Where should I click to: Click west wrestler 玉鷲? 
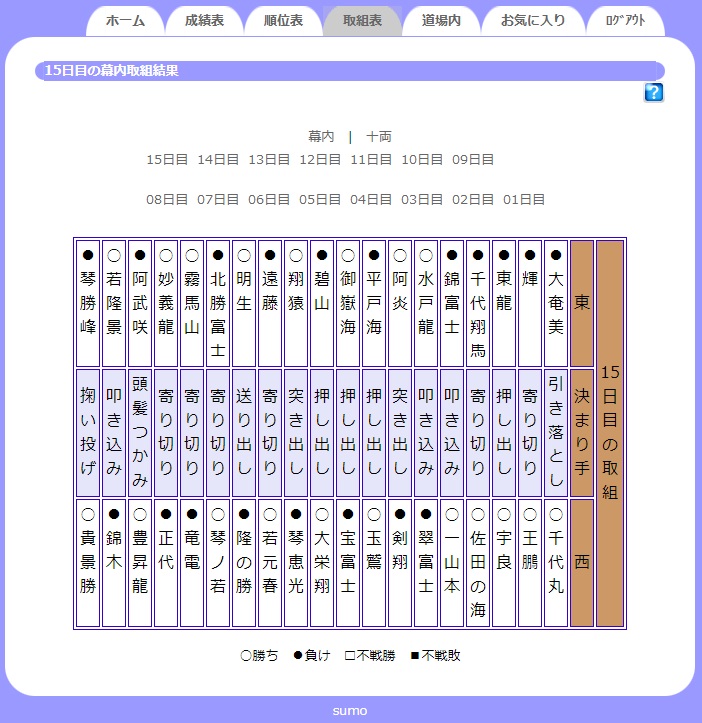click(x=374, y=563)
